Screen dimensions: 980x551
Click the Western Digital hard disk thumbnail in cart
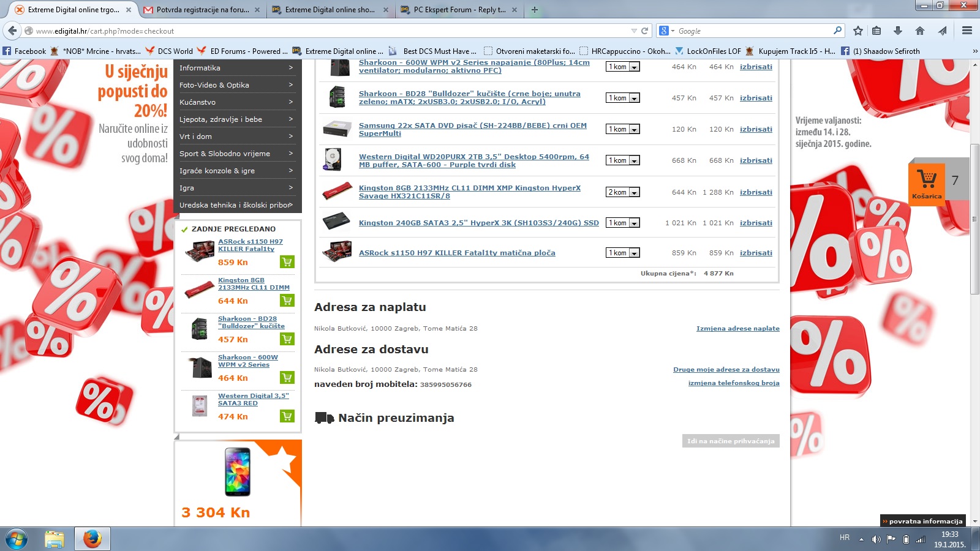point(333,159)
